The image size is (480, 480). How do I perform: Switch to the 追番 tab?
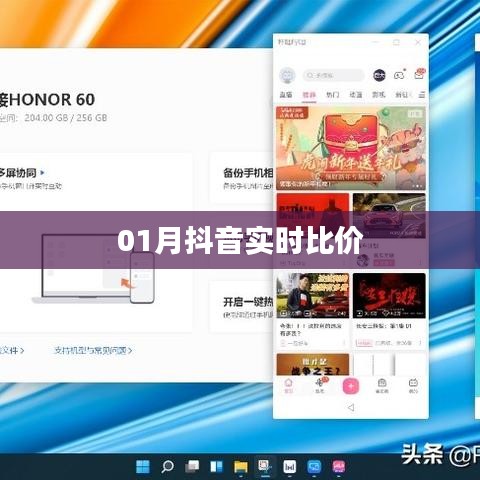tap(356, 95)
